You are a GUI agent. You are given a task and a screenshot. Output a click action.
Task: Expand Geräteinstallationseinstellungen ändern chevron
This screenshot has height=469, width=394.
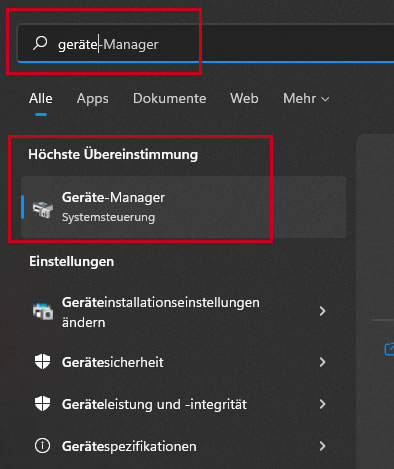click(x=322, y=311)
